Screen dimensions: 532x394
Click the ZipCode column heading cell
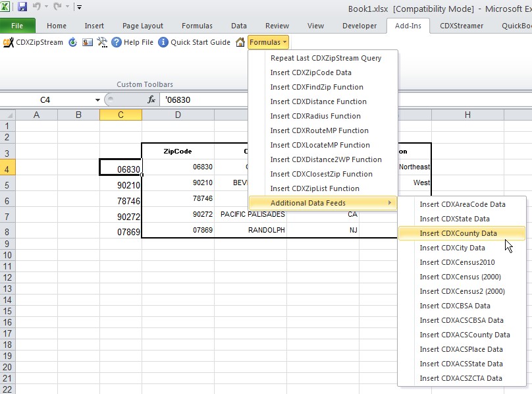click(x=178, y=151)
